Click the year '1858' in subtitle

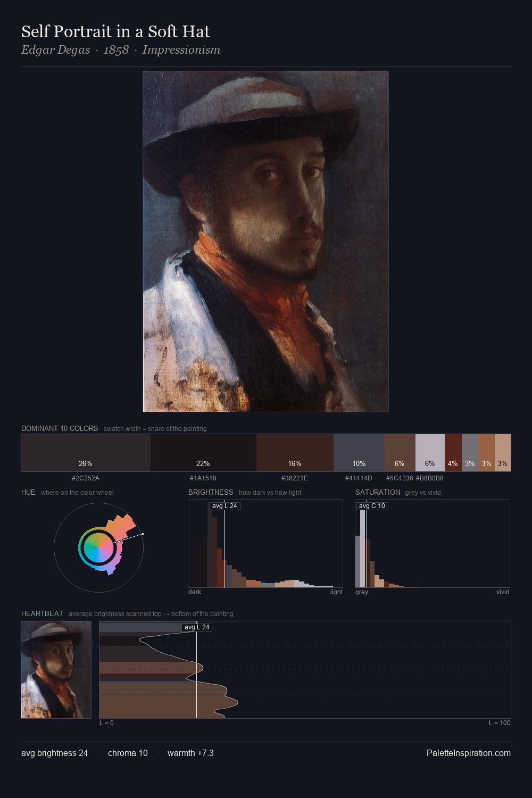tap(116, 50)
